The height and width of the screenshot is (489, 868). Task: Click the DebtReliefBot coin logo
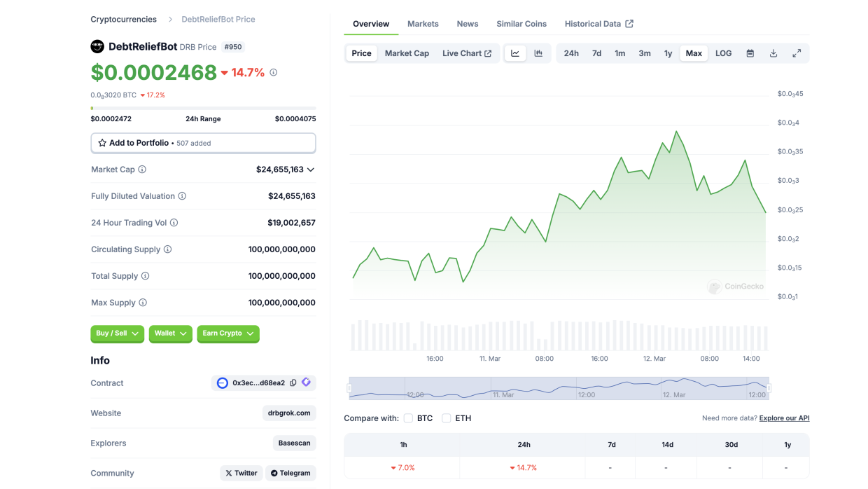97,47
